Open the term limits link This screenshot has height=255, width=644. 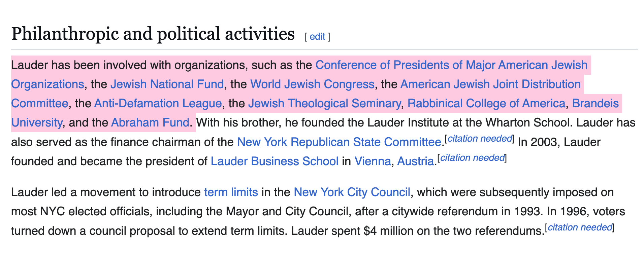point(231,192)
